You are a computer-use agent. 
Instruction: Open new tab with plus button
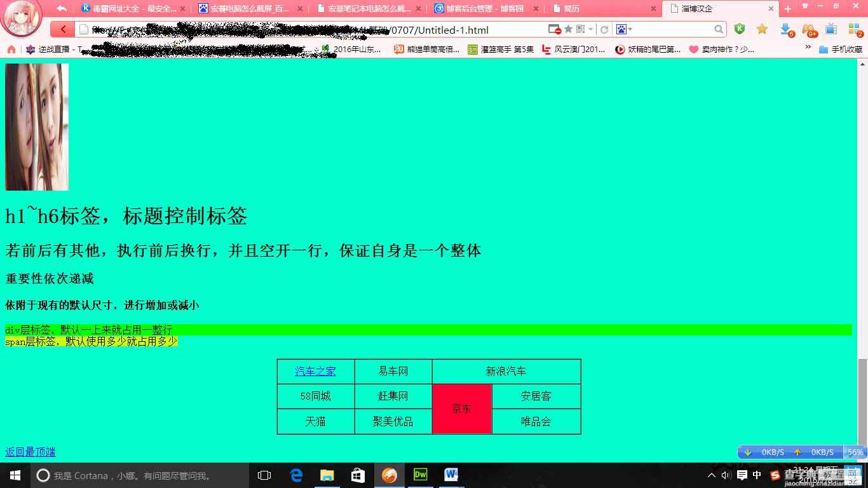pyautogui.click(x=788, y=9)
